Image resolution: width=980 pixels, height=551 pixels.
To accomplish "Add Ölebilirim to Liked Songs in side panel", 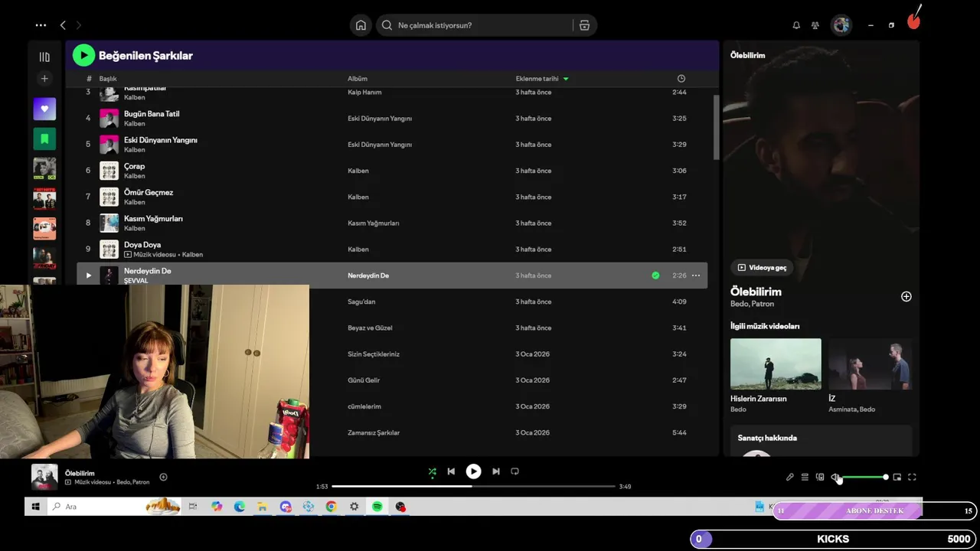I will tap(906, 296).
